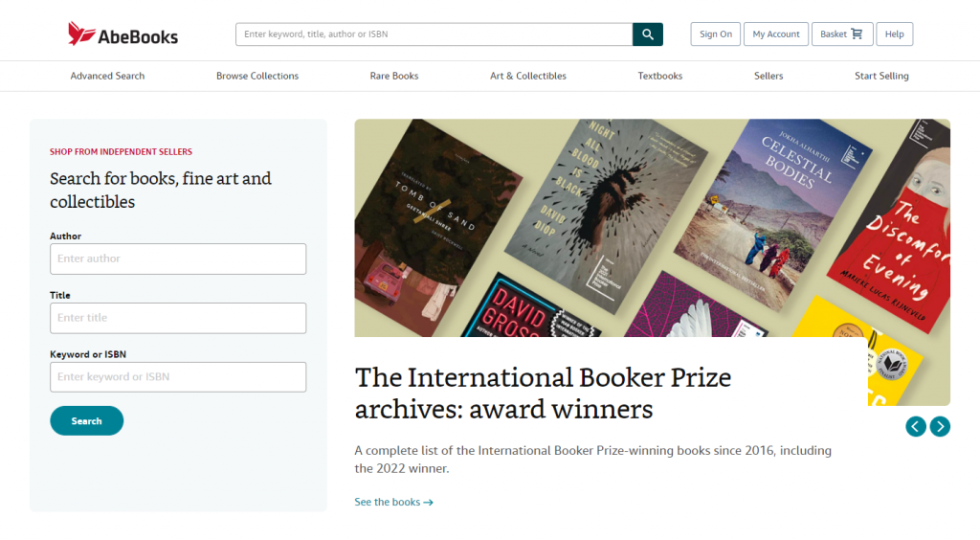Open My Account

point(775,34)
